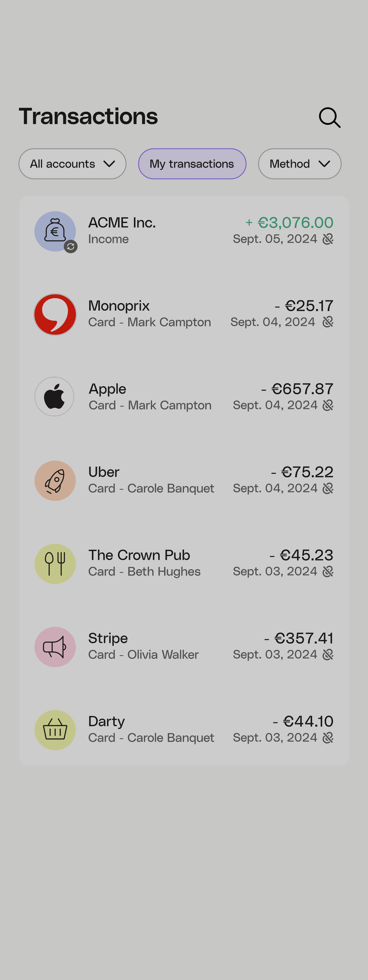Click the Monoprix transaction name
The height and width of the screenshot is (980, 368).
(119, 306)
